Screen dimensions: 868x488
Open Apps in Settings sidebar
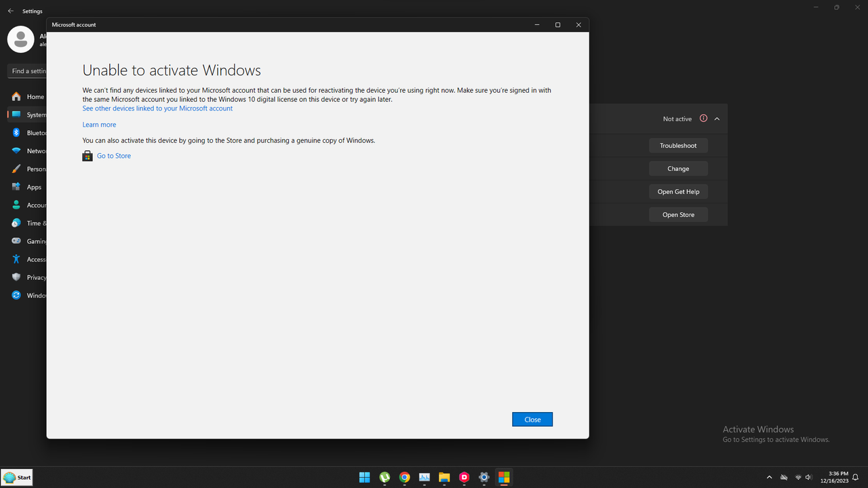coord(26,187)
